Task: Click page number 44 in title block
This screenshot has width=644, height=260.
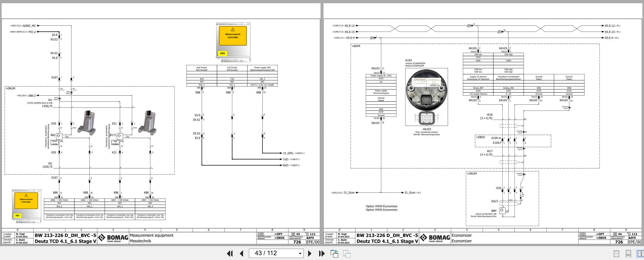Action: pyautogui.click(x=620, y=234)
